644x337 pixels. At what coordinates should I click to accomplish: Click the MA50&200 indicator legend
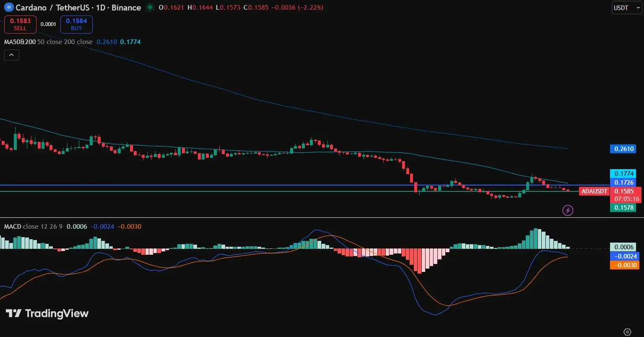(48, 42)
